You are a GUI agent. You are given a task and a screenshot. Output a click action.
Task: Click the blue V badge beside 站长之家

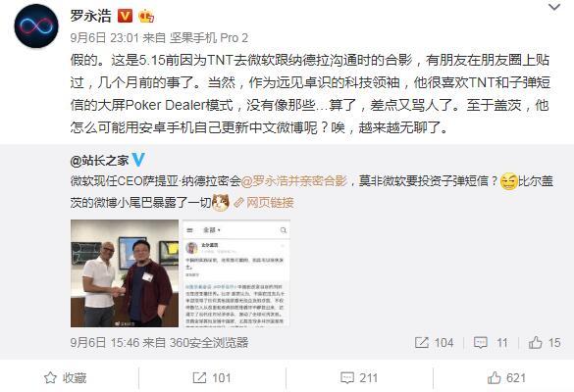[138, 160]
